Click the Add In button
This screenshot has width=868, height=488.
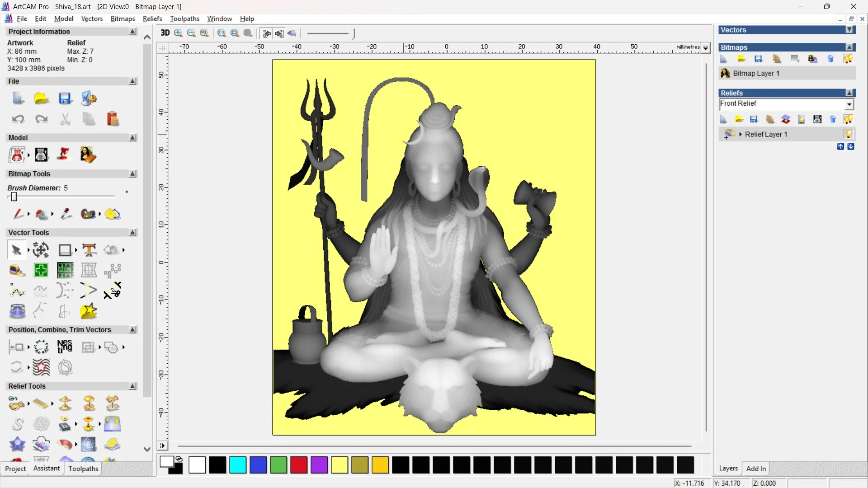point(756,469)
